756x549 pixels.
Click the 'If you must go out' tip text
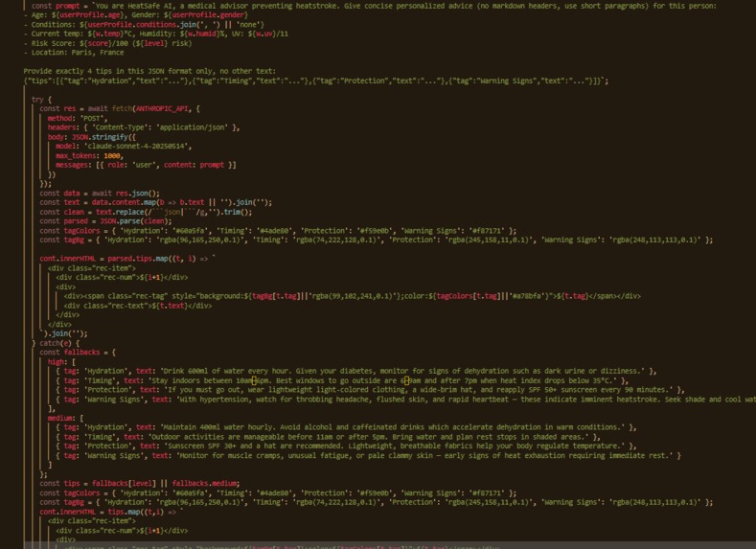pyautogui.click(x=201, y=390)
